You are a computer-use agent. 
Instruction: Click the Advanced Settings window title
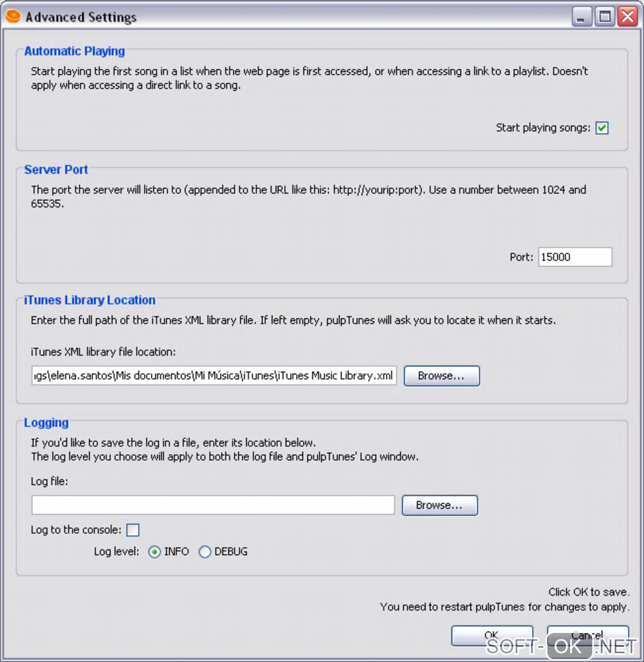pyautogui.click(x=81, y=17)
